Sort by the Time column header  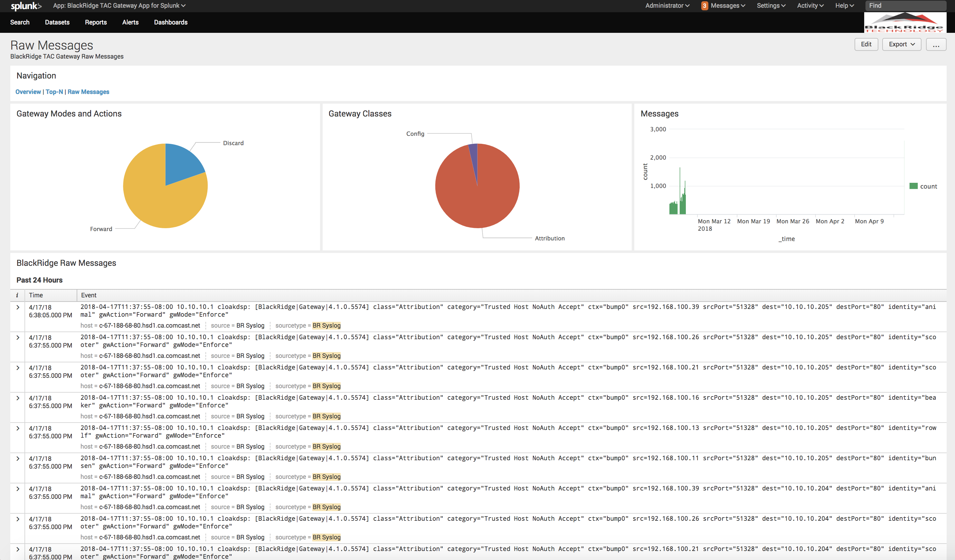[36, 295]
